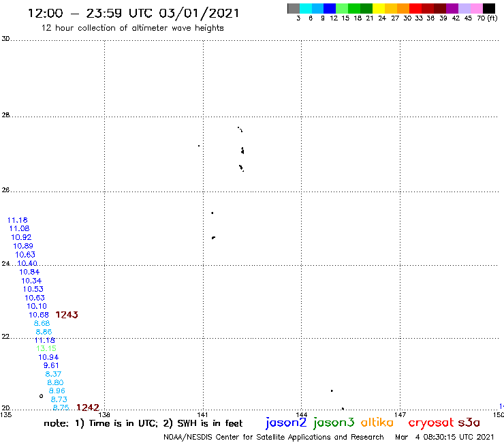This screenshot has width=504, height=443.
Task: Click the note about Time in UTC and SWH in feet
Action: pos(143,423)
